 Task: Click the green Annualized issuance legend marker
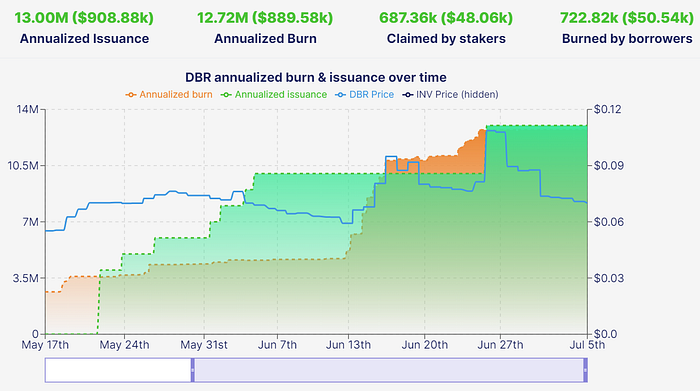coord(226,95)
